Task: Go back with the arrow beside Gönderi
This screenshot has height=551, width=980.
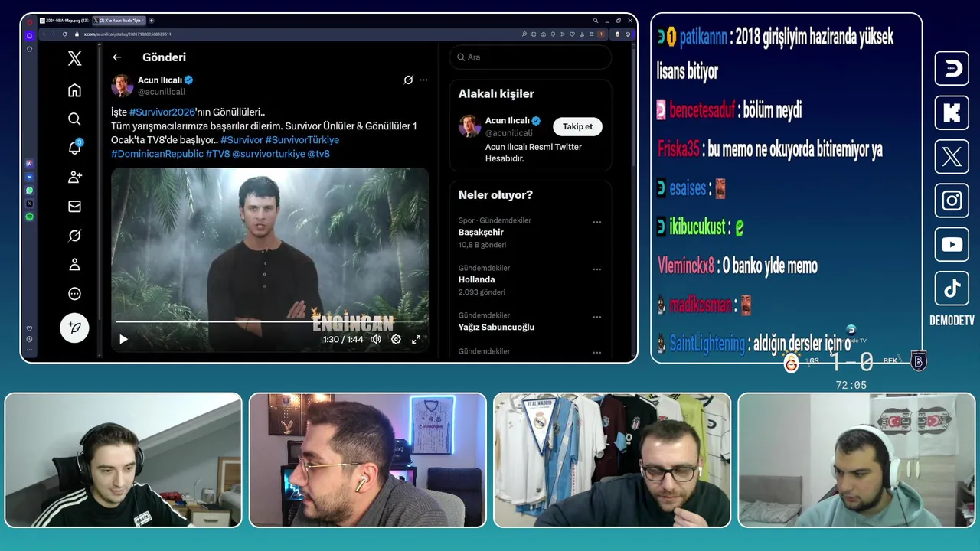Action: click(117, 57)
